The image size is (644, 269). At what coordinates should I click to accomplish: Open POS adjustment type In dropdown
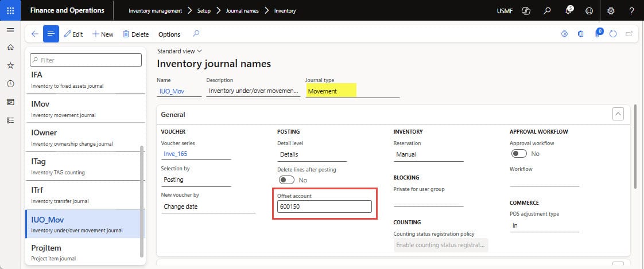(545, 225)
